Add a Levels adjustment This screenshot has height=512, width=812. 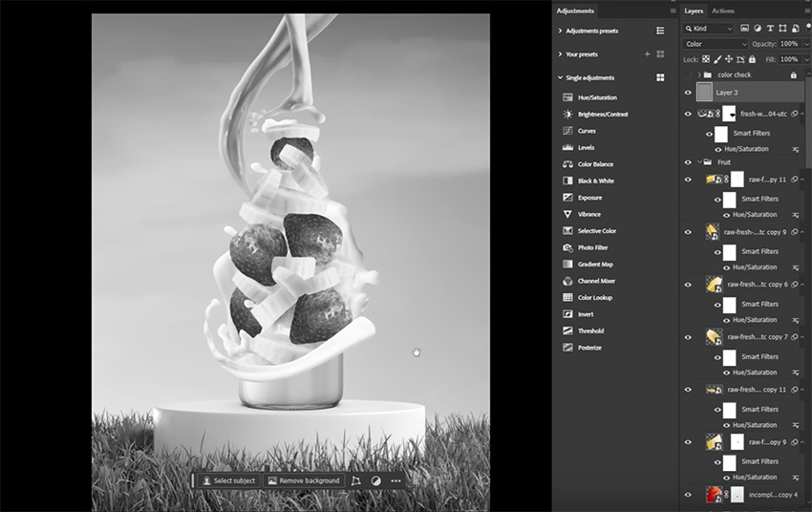pyautogui.click(x=579, y=147)
